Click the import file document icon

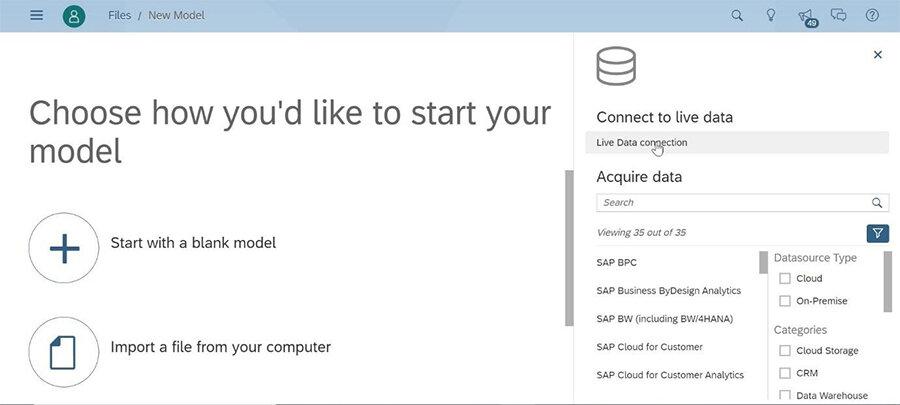(64, 352)
